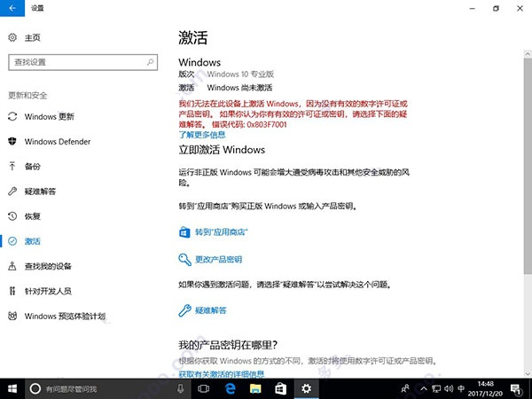532x399 pixels.
Task: Click the Windows 更新 refresh icon
Action: (12, 117)
